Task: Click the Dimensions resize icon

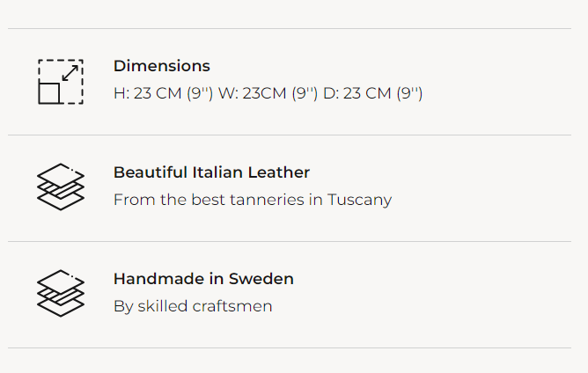Action: pos(61,82)
